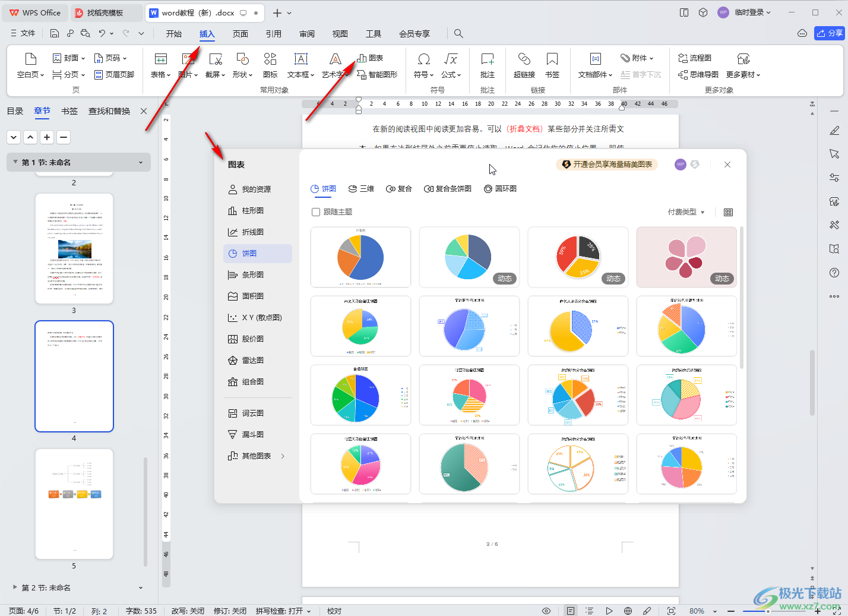This screenshot has width=848, height=616.
Task: Toggle 改写 overwrite mode in status bar
Action: (188, 611)
